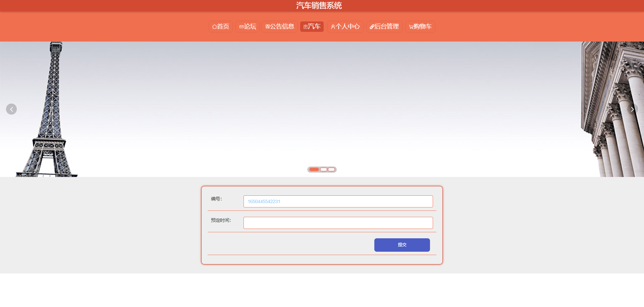644x307 pixels.
Task: Open the 公告信息 announcements page
Action: point(280,26)
